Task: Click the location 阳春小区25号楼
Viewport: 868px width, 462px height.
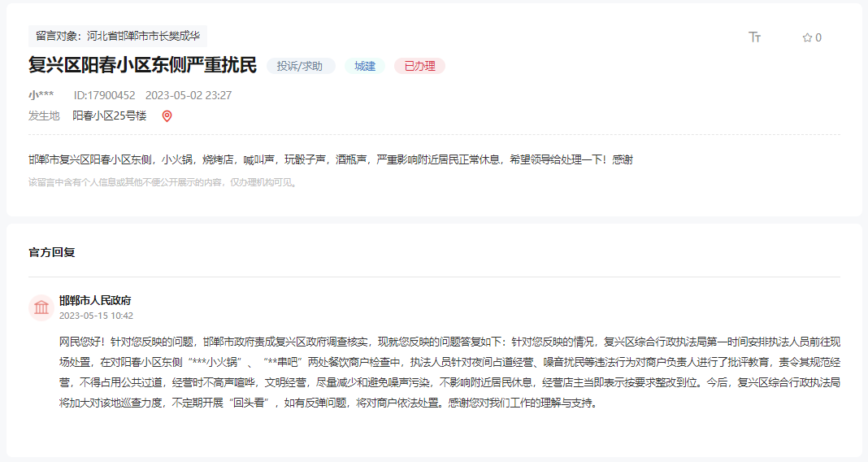Action: pos(110,115)
